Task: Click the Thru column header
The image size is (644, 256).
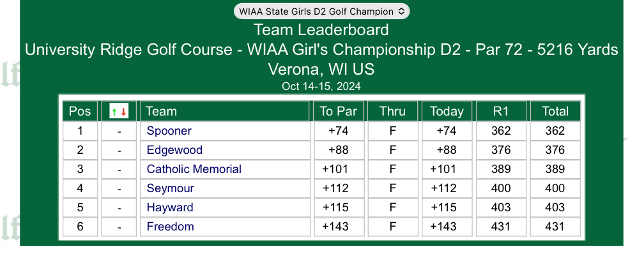Action: (x=393, y=111)
